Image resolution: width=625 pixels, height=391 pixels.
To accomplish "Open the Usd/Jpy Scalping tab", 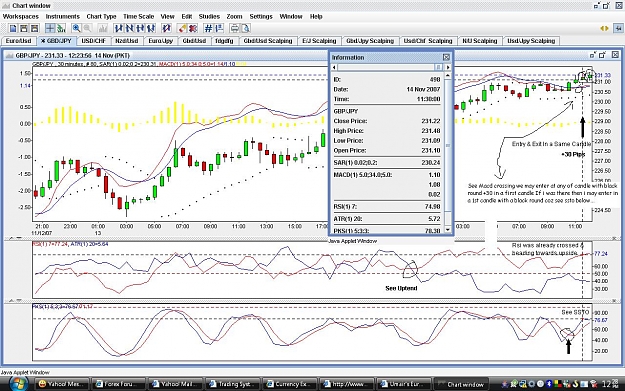I will [x=531, y=41].
